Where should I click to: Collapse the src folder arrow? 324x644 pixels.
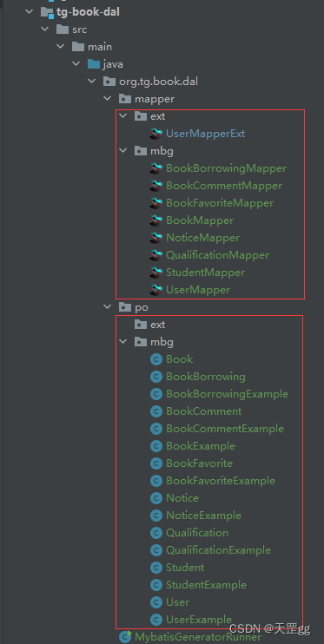point(45,30)
